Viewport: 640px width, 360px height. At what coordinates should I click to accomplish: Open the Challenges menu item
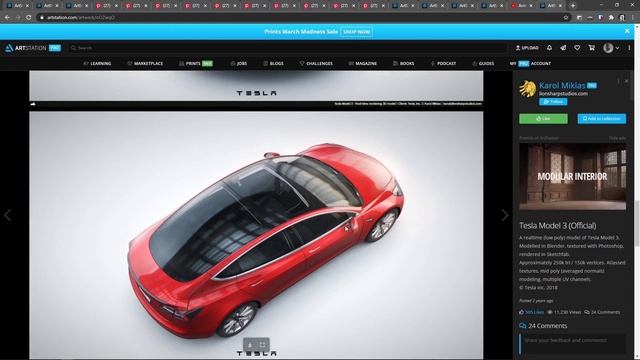pyautogui.click(x=316, y=64)
